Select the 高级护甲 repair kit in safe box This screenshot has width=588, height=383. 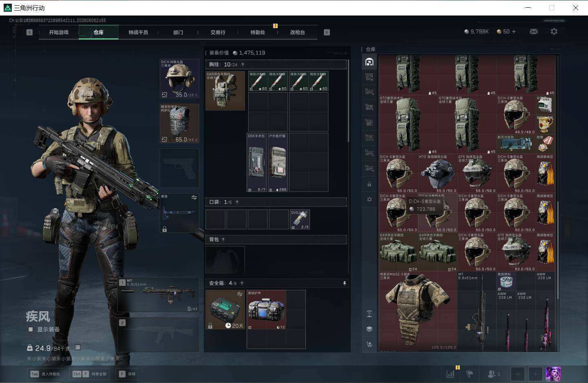coord(266,310)
